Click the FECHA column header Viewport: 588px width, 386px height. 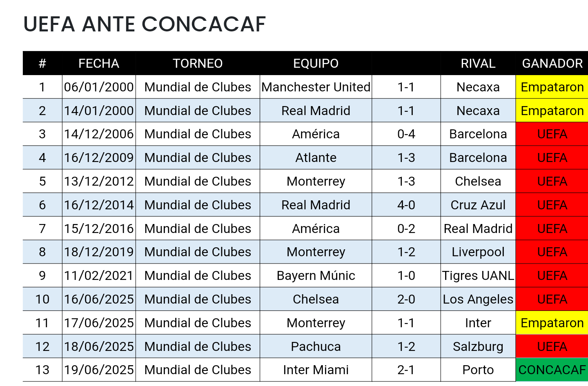(x=99, y=63)
